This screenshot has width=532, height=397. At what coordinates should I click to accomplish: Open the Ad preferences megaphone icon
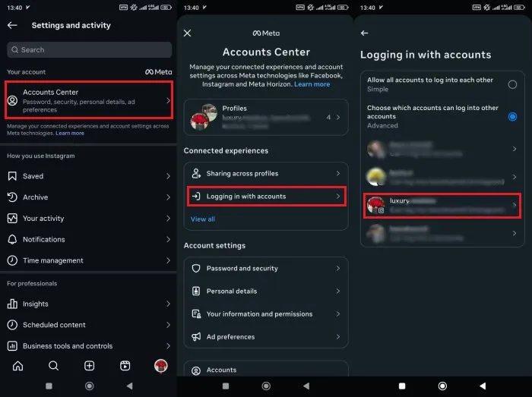[x=196, y=337]
